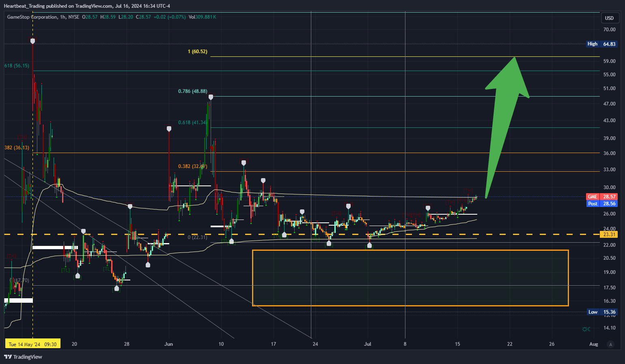Click the Jun label on the time axis
The height and width of the screenshot is (364, 625).
pos(169,344)
